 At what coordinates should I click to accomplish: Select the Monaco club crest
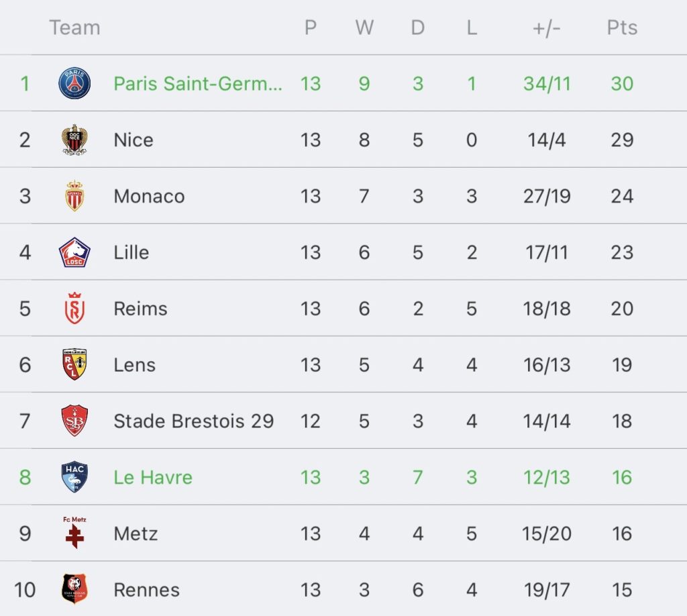tap(74, 196)
